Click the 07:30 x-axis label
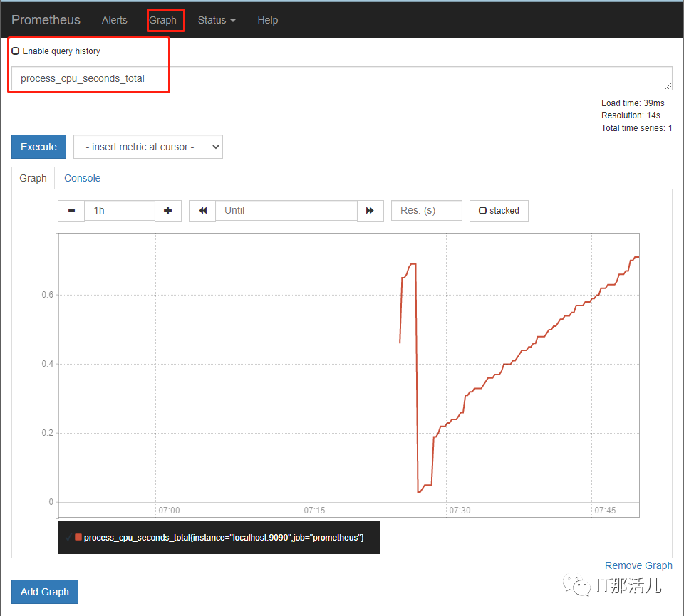Viewport: 684px width, 616px height. [x=460, y=510]
